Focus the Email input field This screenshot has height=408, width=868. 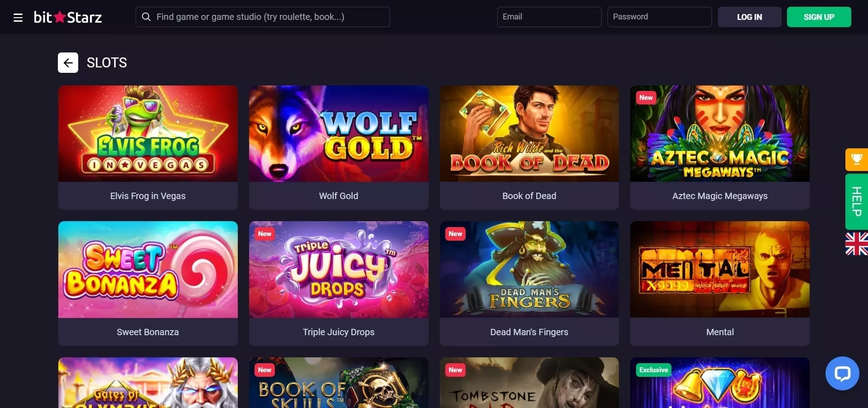tap(549, 17)
